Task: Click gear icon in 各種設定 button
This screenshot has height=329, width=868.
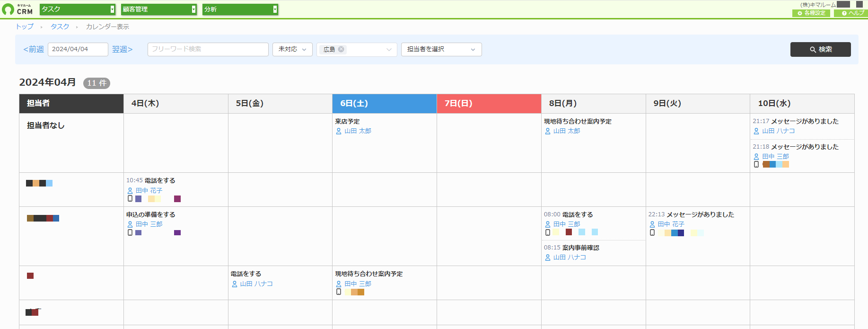Action: tap(800, 13)
